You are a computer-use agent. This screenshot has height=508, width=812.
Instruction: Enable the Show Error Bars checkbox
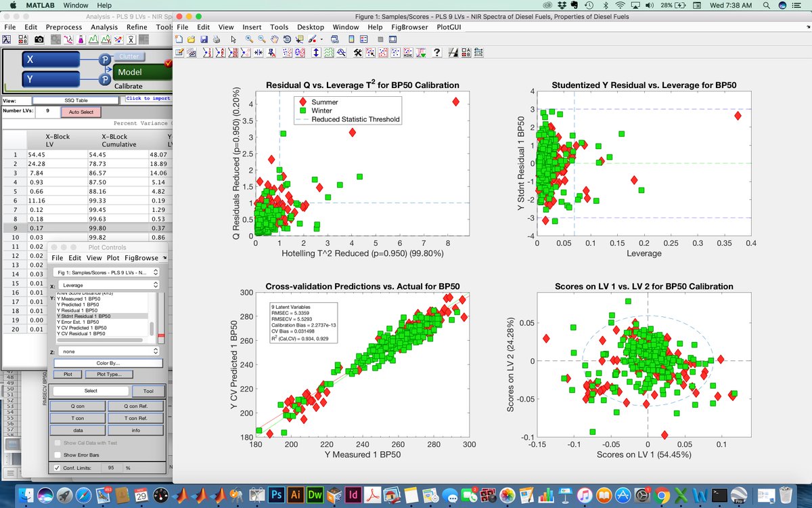click(58, 455)
